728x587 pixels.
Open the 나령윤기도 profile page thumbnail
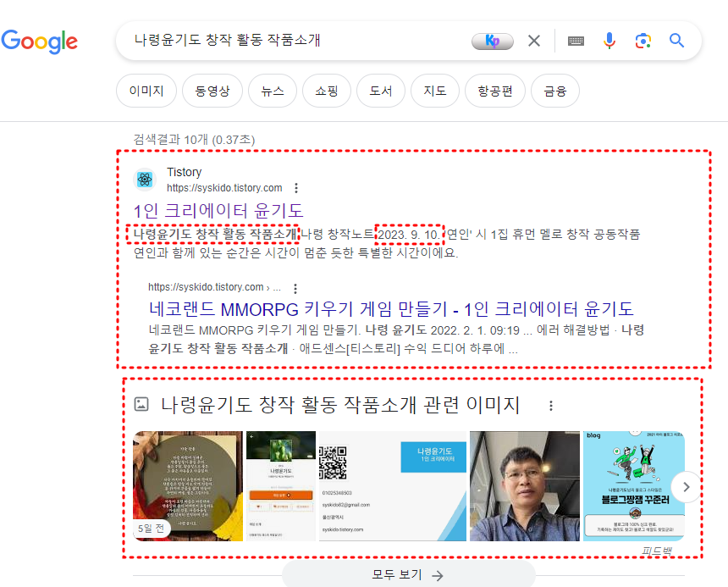(x=280, y=485)
